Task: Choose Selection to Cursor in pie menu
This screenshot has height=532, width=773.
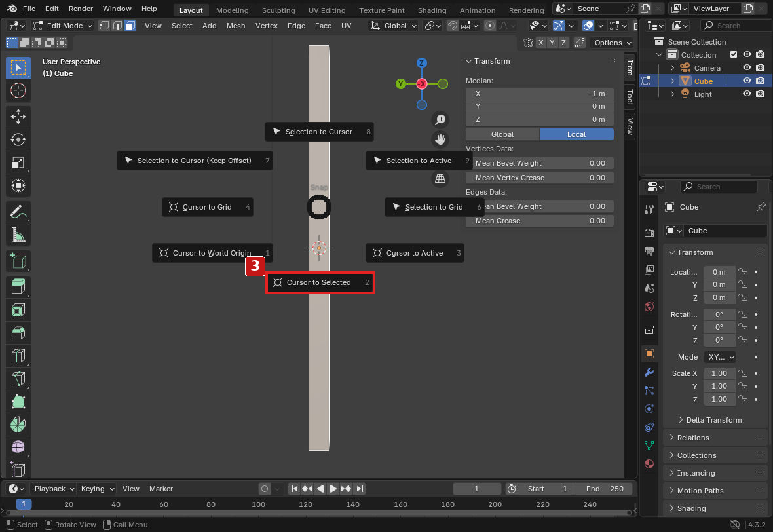Action: pyautogui.click(x=319, y=132)
